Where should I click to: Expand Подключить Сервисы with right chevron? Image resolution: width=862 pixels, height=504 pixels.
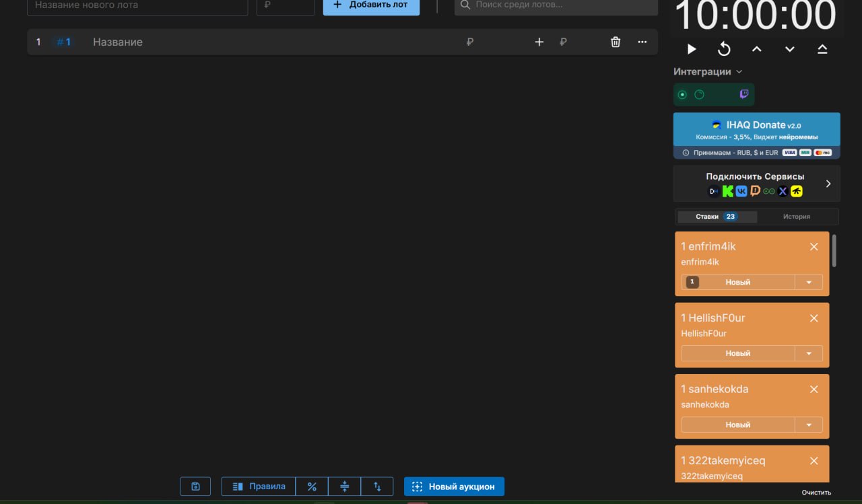pos(828,184)
